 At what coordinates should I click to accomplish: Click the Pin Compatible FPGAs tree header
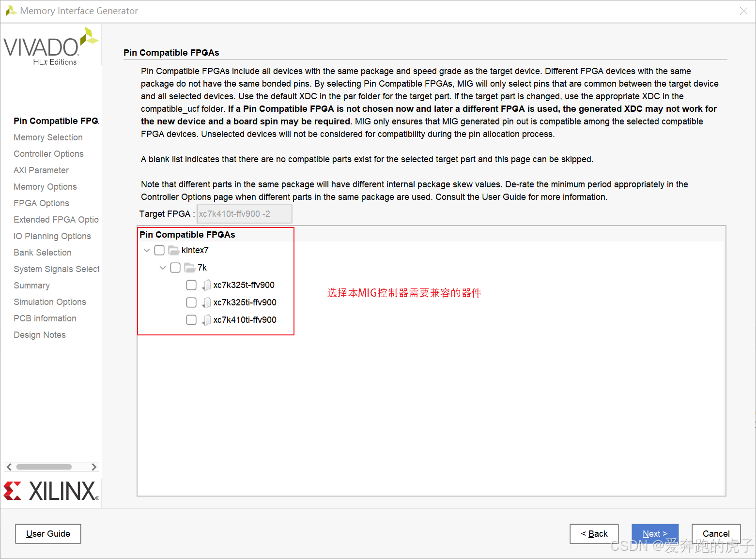(187, 235)
